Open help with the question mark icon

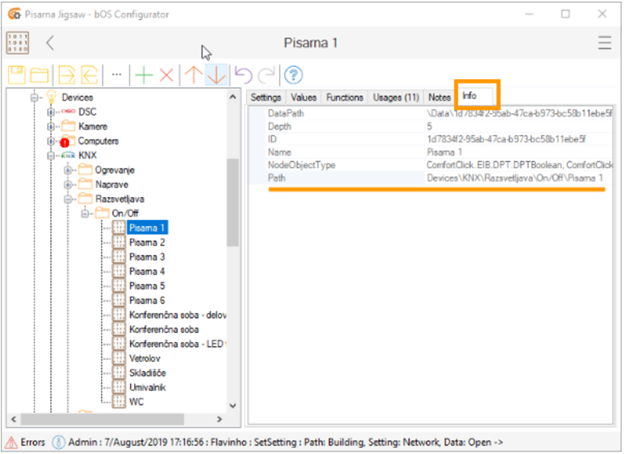(x=293, y=75)
